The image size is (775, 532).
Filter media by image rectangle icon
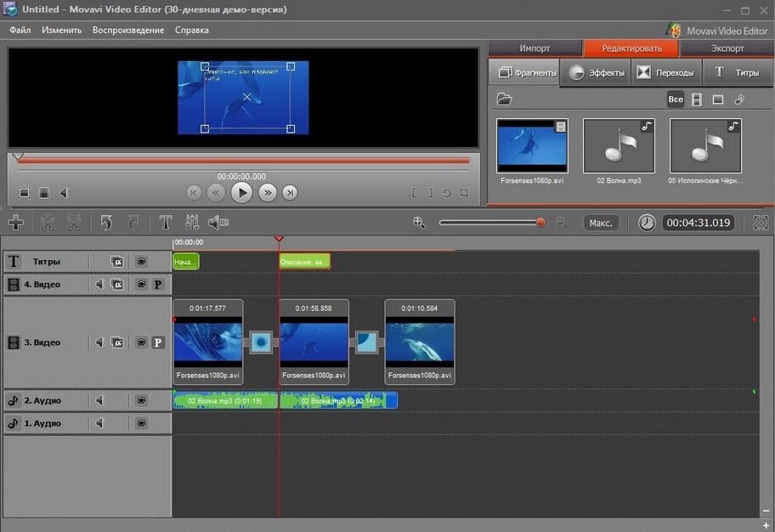point(718,100)
